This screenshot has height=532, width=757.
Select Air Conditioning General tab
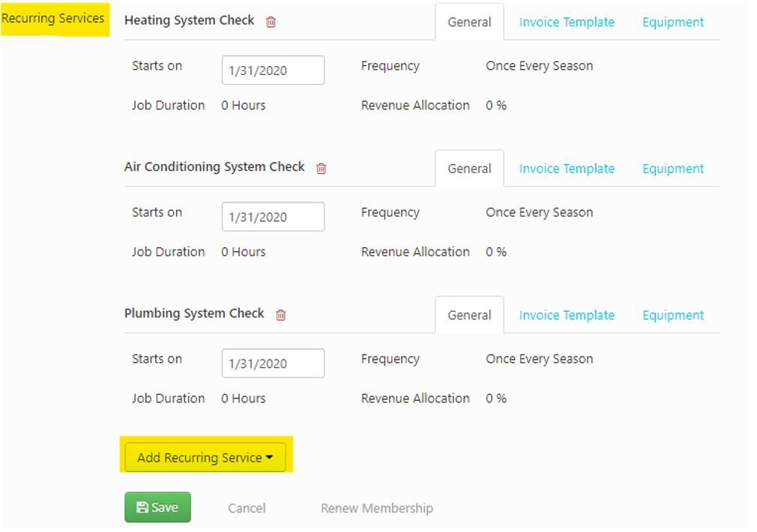point(469,169)
